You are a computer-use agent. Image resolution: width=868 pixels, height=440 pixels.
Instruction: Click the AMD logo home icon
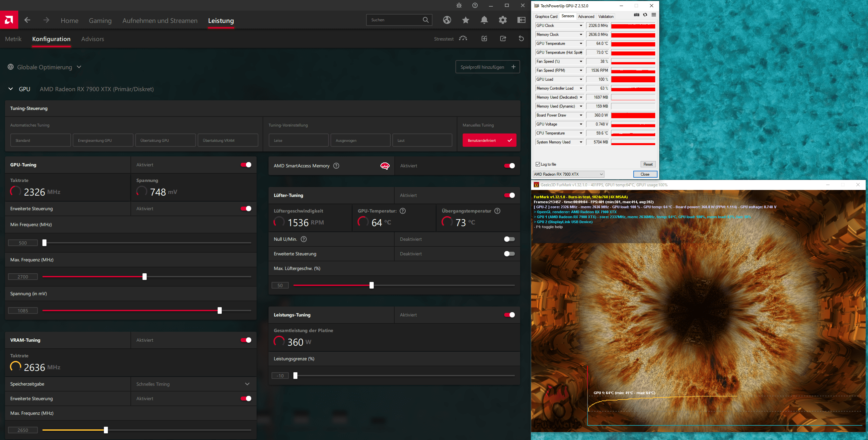tap(9, 20)
